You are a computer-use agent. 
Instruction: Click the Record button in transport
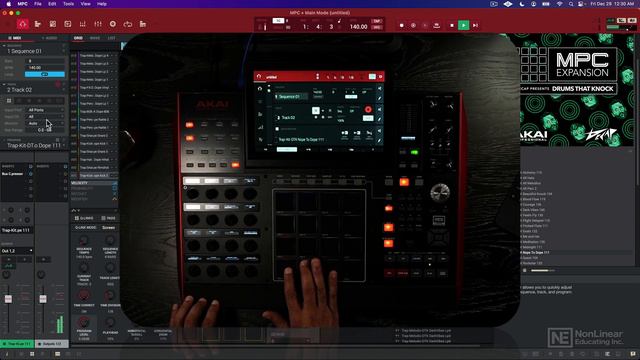[x=402, y=25]
